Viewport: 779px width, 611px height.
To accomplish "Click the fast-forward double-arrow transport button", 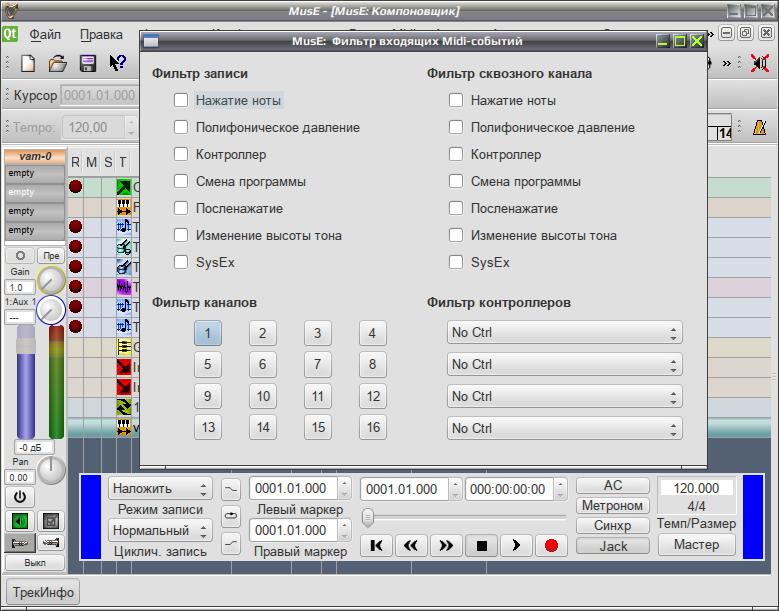I will pos(446,545).
